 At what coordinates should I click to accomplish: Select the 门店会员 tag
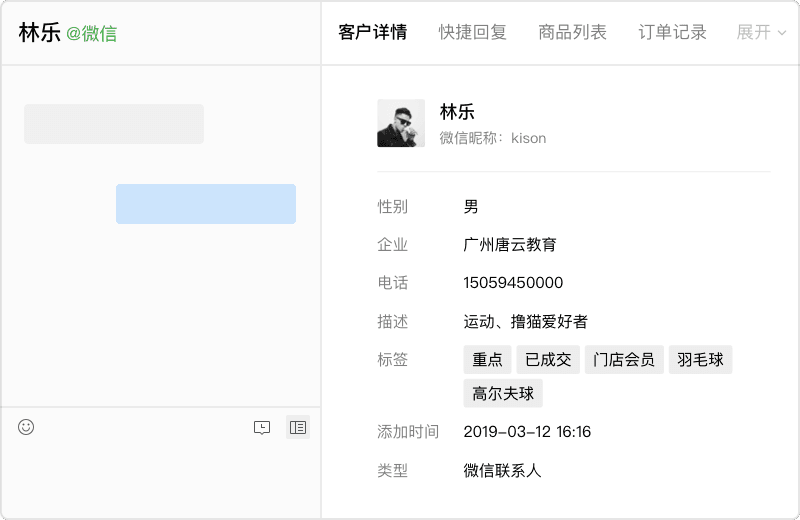pyautogui.click(x=624, y=360)
